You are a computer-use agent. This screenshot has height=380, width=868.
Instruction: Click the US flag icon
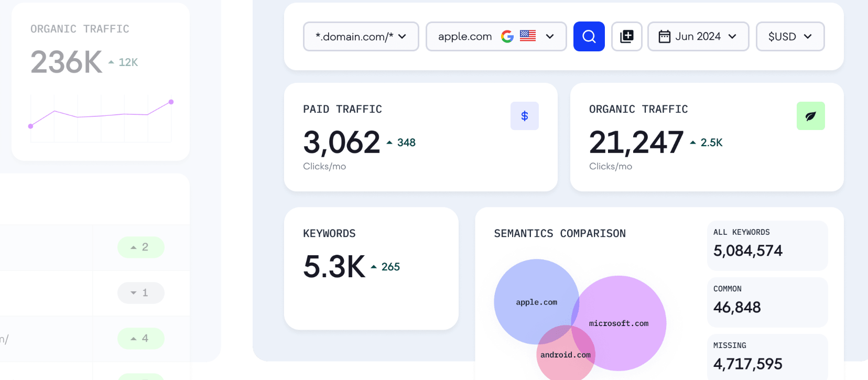tap(528, 36)
